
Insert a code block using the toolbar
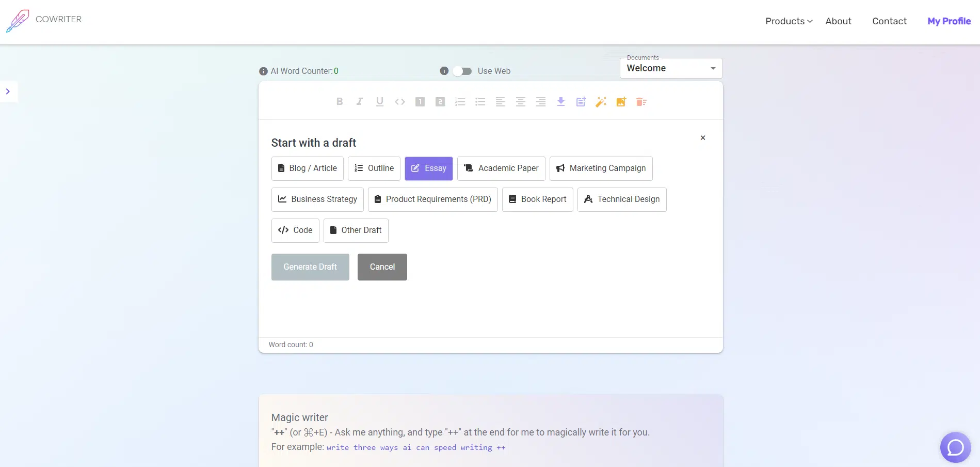tap(400, 102)
